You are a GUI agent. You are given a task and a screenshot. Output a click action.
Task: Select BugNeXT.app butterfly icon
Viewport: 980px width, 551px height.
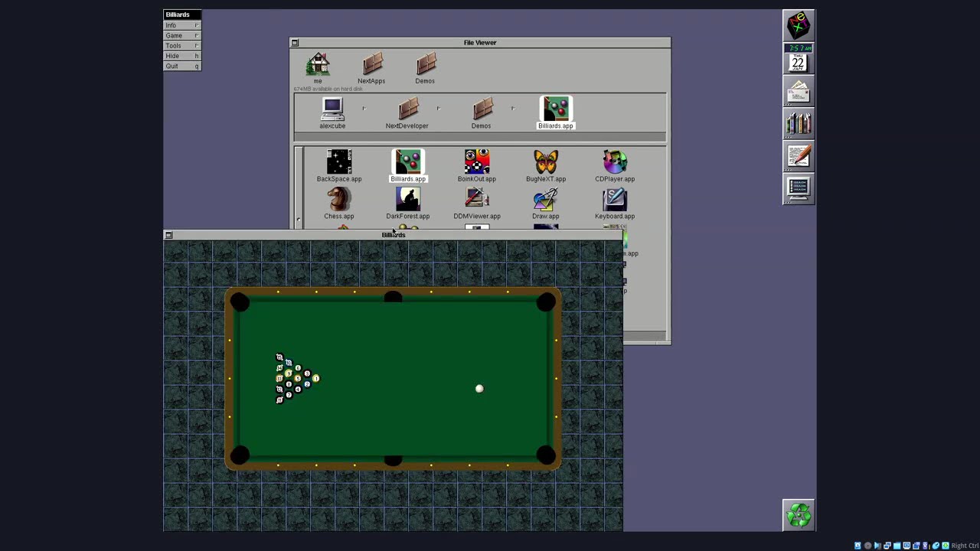tap(546, 166)
